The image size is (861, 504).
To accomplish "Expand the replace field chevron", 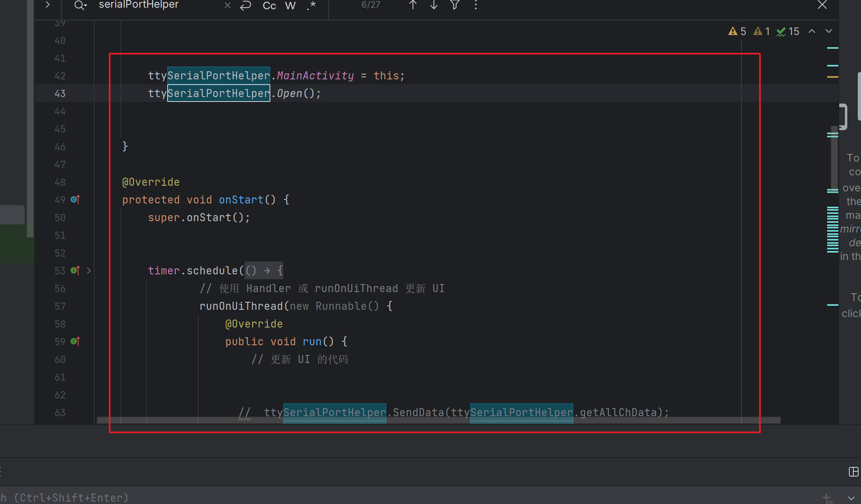I will (48, 5).
